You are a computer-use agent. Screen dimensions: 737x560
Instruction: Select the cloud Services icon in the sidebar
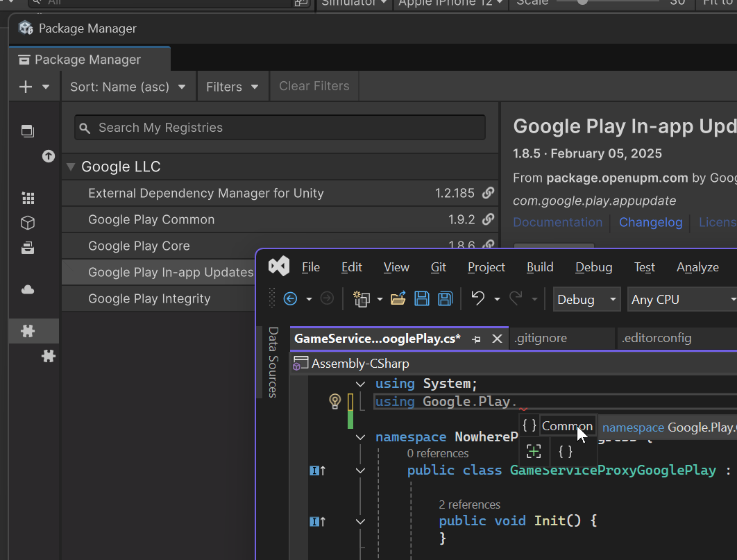click(x=28, y=289)
